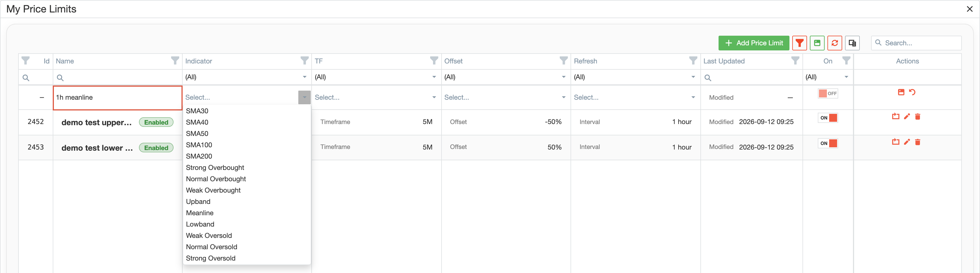This screenshot has width=980, height=273.
Task: Open the Id column header filter
Action: [26, 61]
